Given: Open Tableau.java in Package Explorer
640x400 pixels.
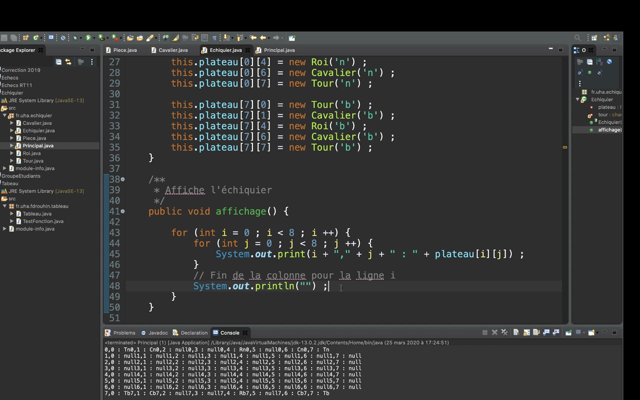Looking at the screenshot, I should (x=37, y=213).
